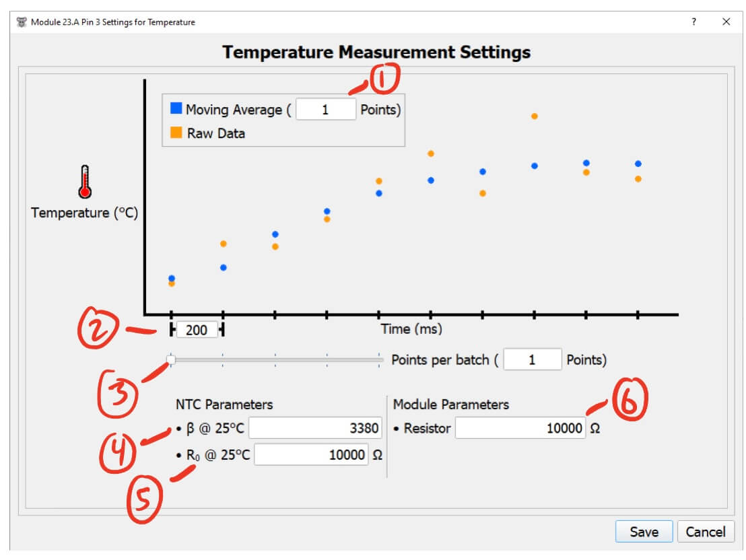
Task: Click the 'Points per batch' label
Action: tap(440, 359)
